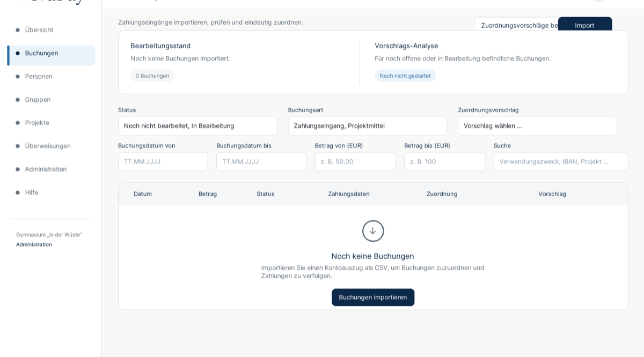Click the Import button at top right
Viewport: 644px width, 357px height.
[585, 25]
